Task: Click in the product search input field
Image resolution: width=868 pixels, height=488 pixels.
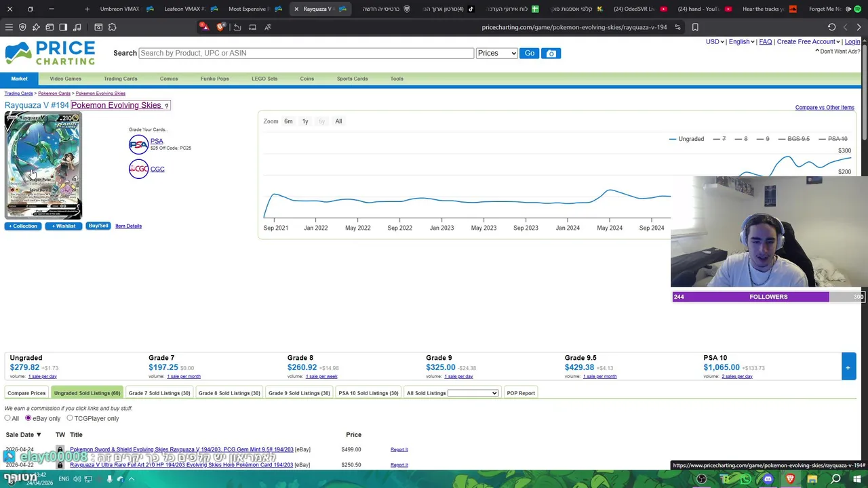Action: (x=306, y=53)
